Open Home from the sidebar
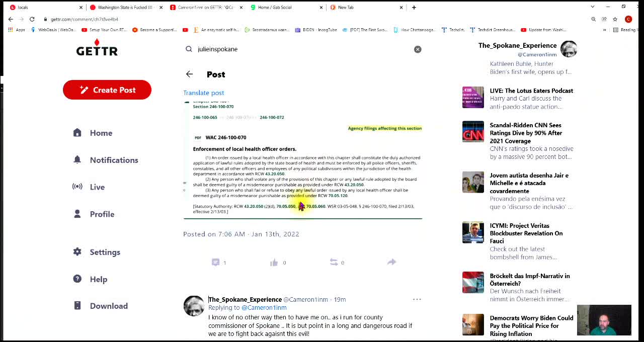The image size is (644, 342). click(101, 133)
